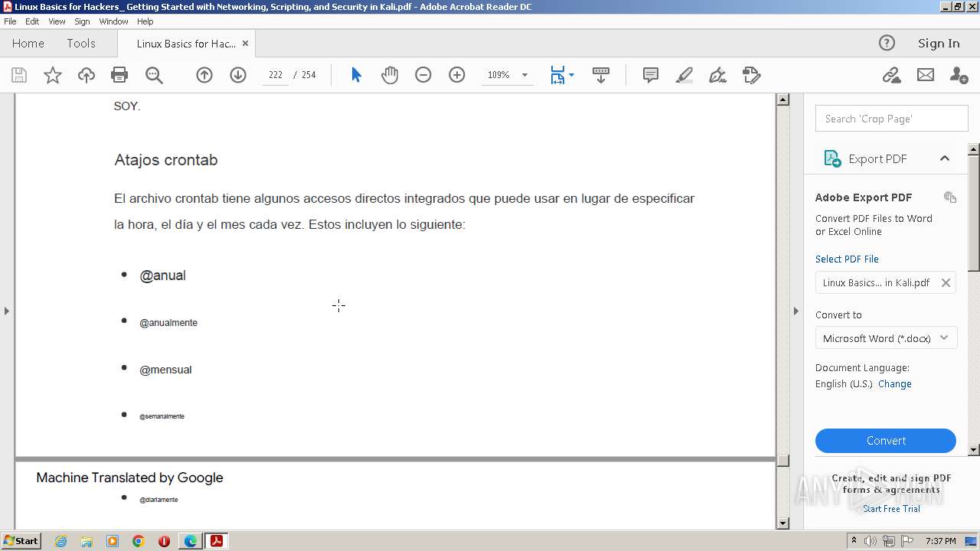
Task: Go to next page arrow
Action: point(238,75)
